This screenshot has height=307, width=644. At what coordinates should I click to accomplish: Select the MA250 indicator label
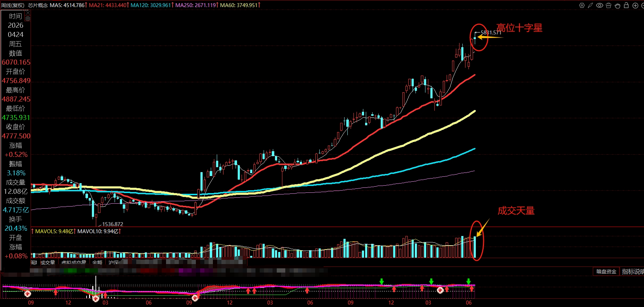tap(197, 5)
